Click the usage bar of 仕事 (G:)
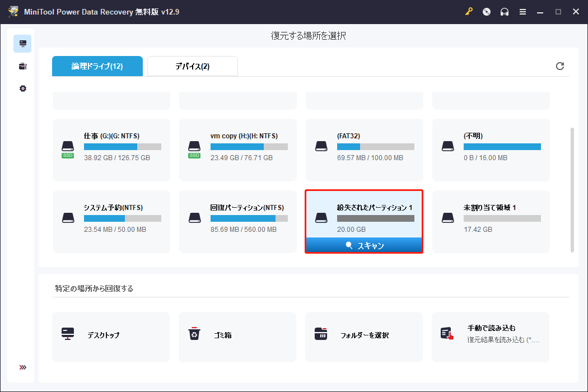 (x=123, y=147)
